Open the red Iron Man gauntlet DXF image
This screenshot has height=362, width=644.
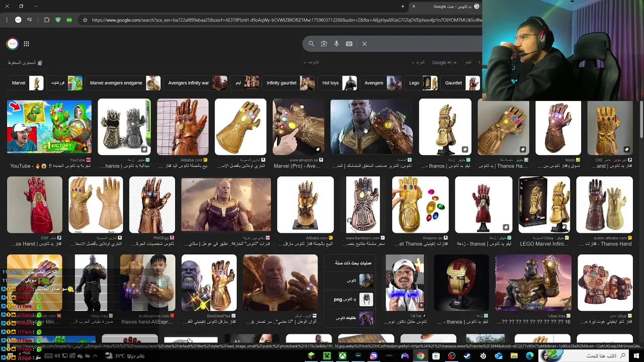(x=35, y=205)
